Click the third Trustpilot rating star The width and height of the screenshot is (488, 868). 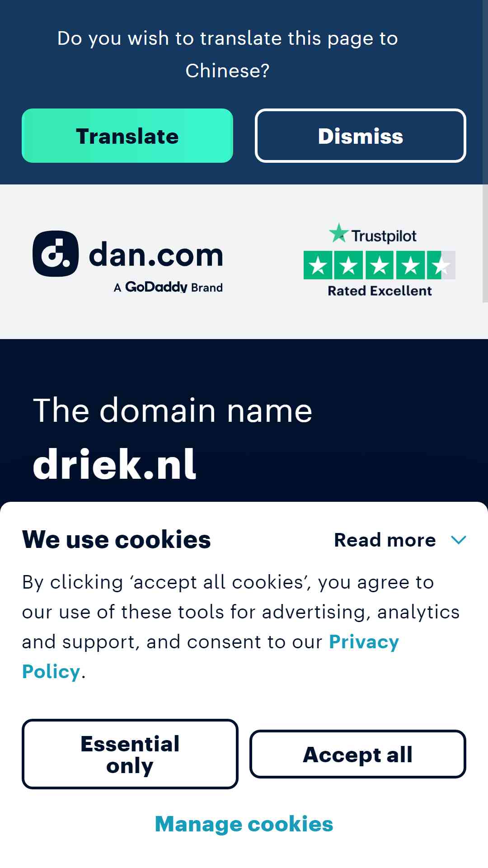pos(380,265)
